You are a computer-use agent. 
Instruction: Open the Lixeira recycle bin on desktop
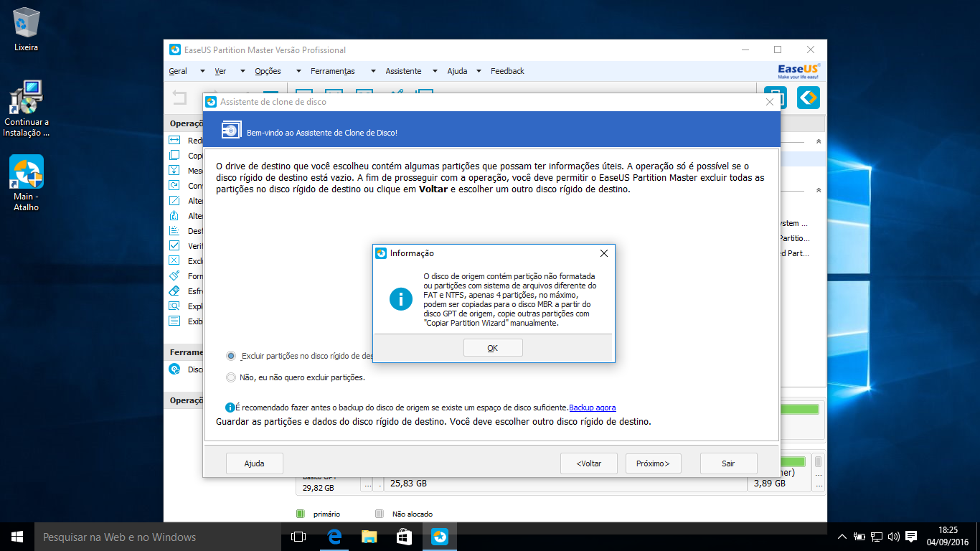click(x=26, y=29)
